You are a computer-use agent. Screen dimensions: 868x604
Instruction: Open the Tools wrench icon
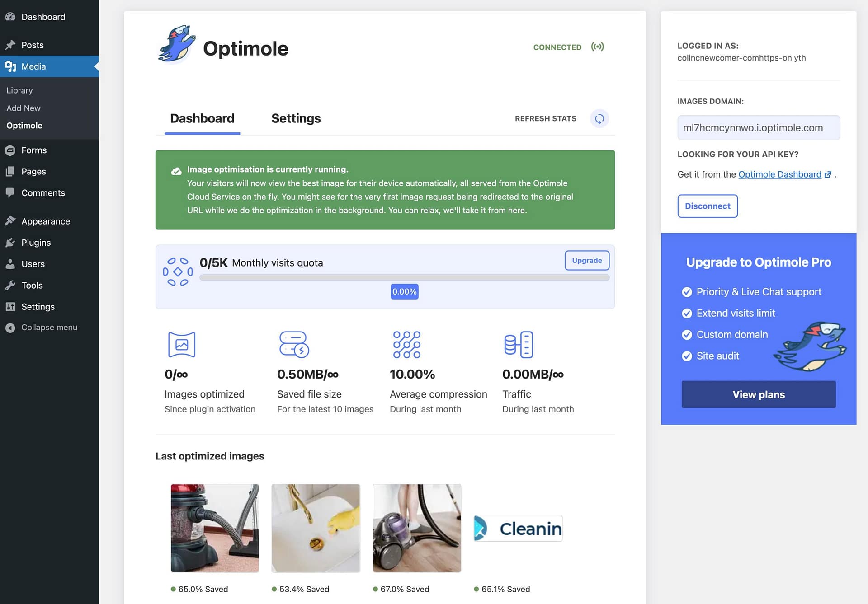[x=10, y=285]
